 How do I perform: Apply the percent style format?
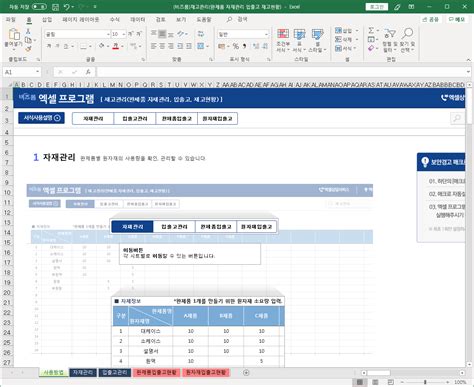click(236, 46)
